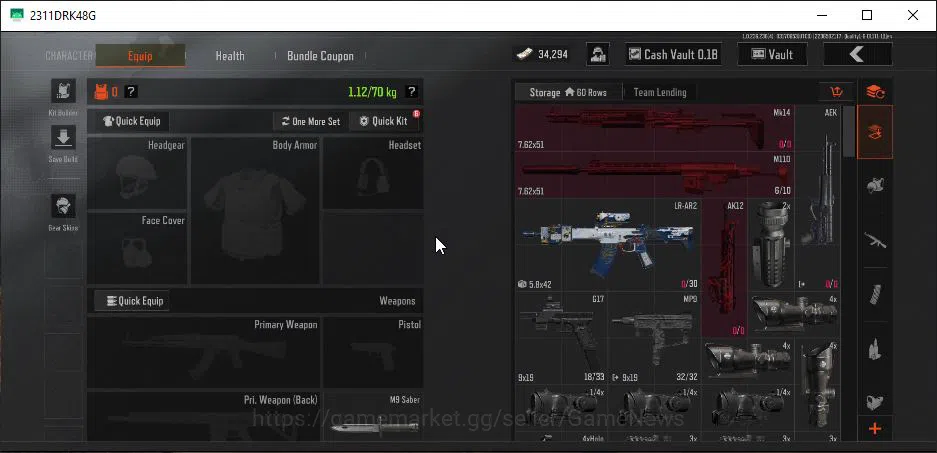
Task: Click the CHARACTER label
Action: (x=69, y=56)
